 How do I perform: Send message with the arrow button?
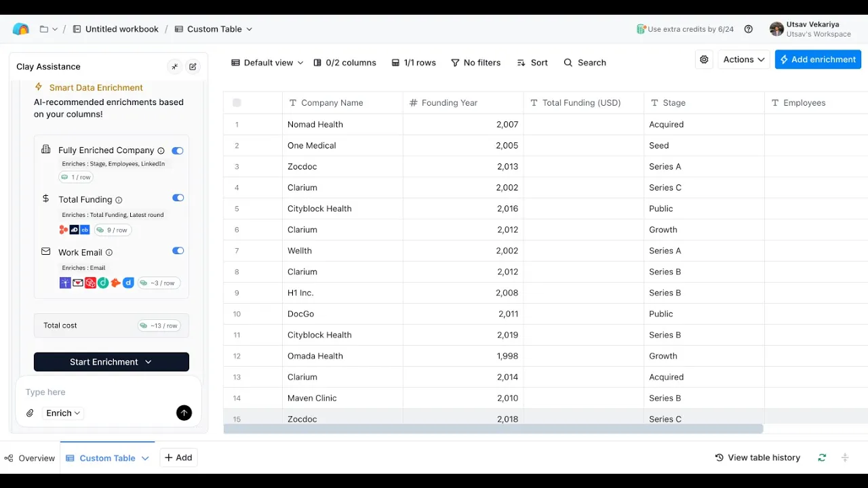[x=184, y=413]
